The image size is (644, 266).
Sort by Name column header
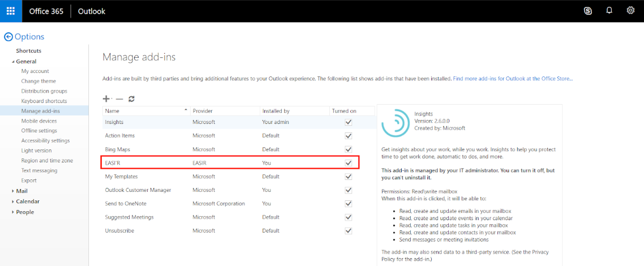coord(146,111)
